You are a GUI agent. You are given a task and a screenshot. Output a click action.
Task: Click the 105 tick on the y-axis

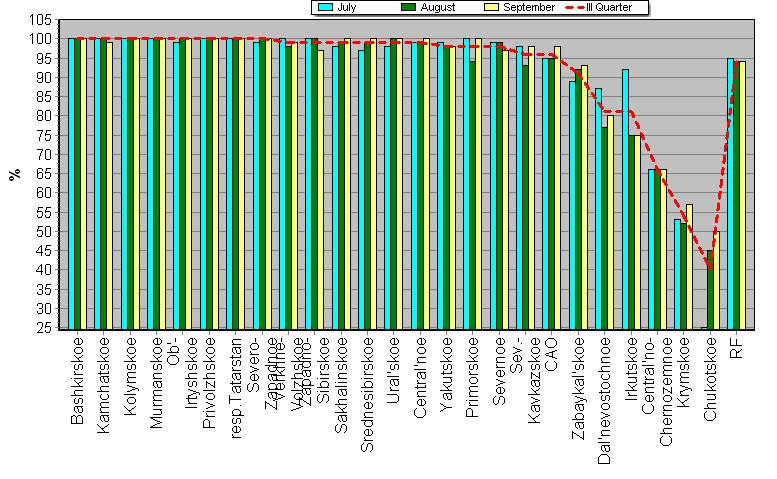point(40,20)
